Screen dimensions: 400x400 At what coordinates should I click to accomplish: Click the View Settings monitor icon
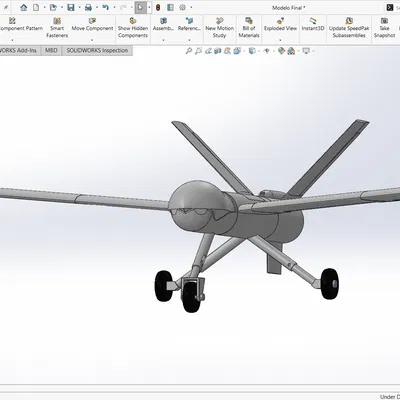(x=306, y=51)
